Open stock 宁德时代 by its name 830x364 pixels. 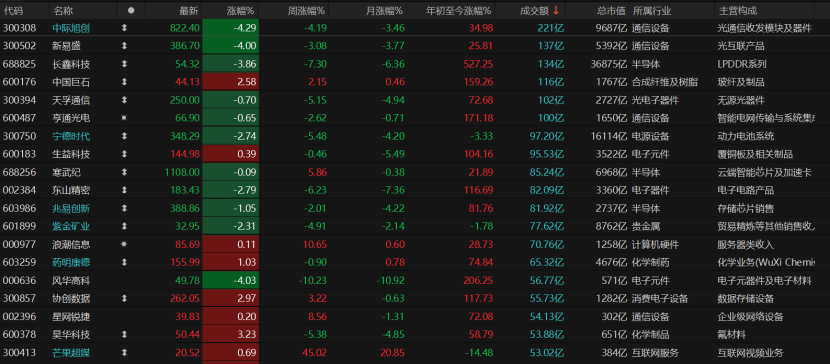tap(71, 136)
